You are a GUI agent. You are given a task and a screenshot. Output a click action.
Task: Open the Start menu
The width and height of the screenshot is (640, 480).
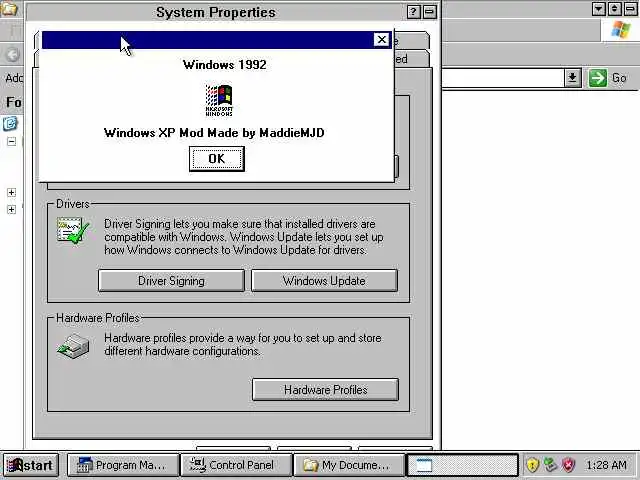[x=30, y=465]
